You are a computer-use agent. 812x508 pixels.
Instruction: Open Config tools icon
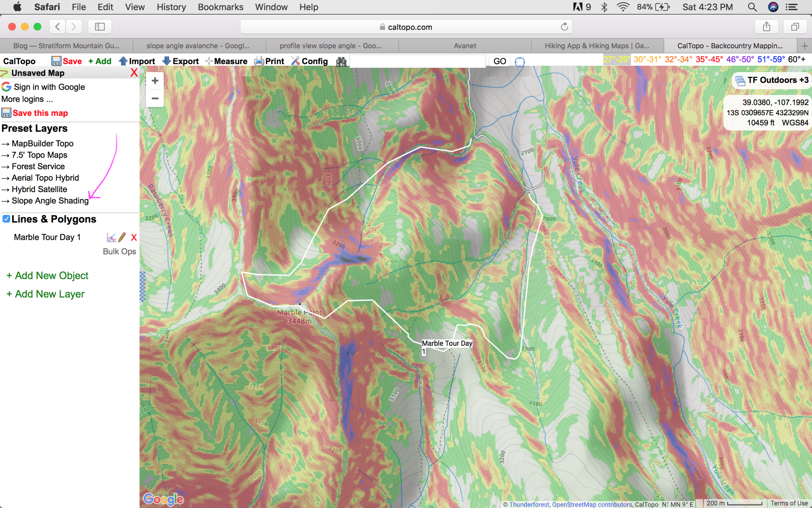[x=295, y=61]
